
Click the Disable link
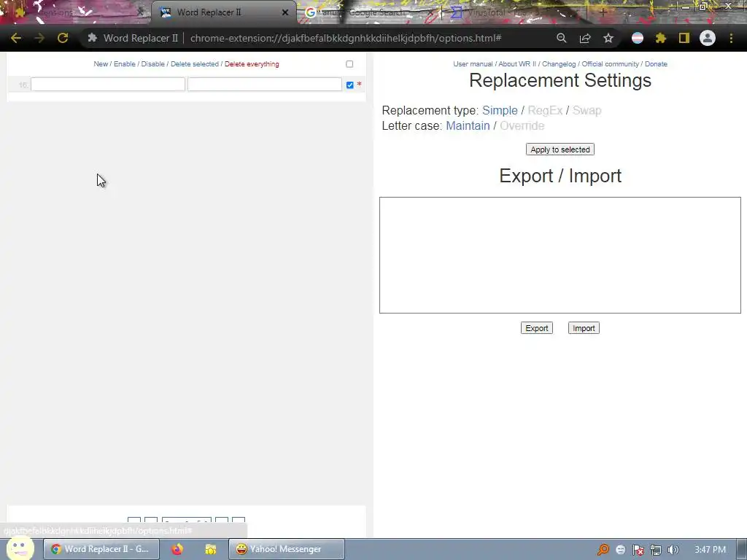(153, 64)
